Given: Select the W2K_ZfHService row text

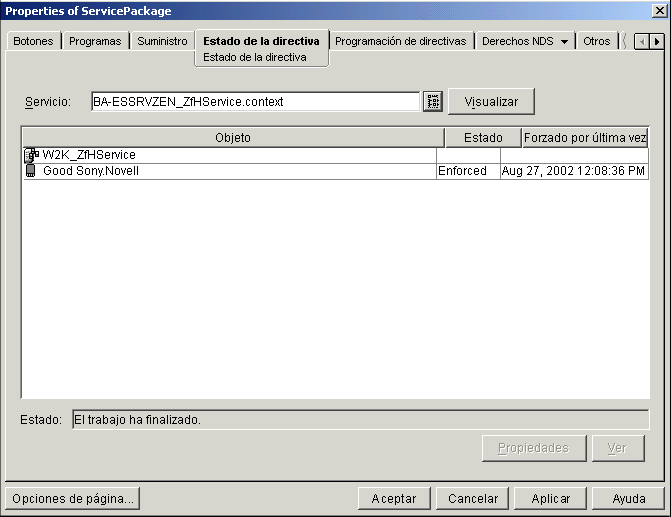Looking at the screenshot, I should tap(89, 155).
